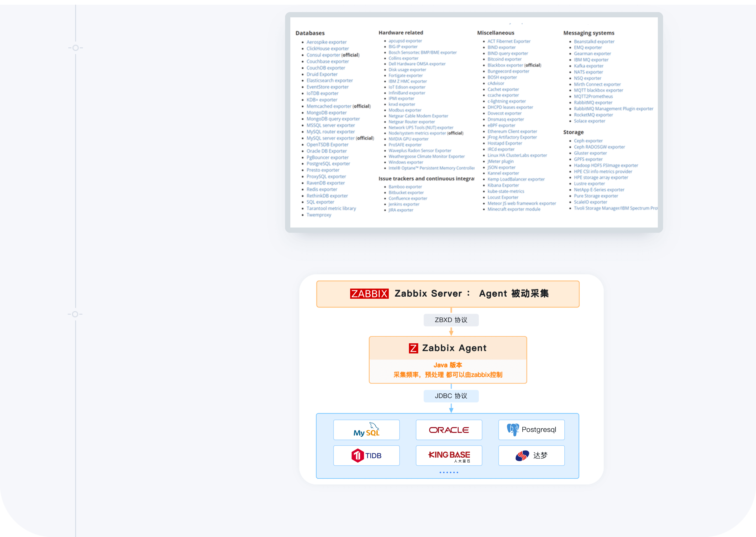
Task: Open the Windows exporter link
Action: click(x=406, y=162)
